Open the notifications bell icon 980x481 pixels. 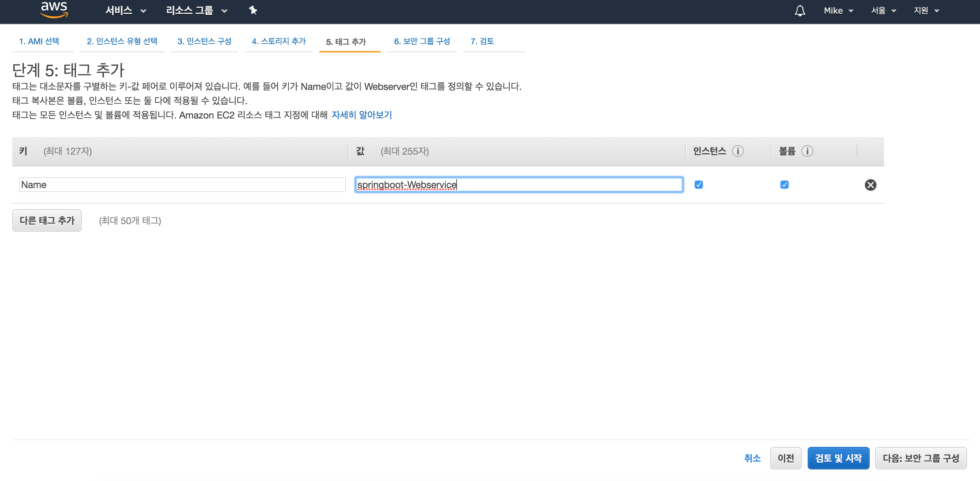coord(800,10)
